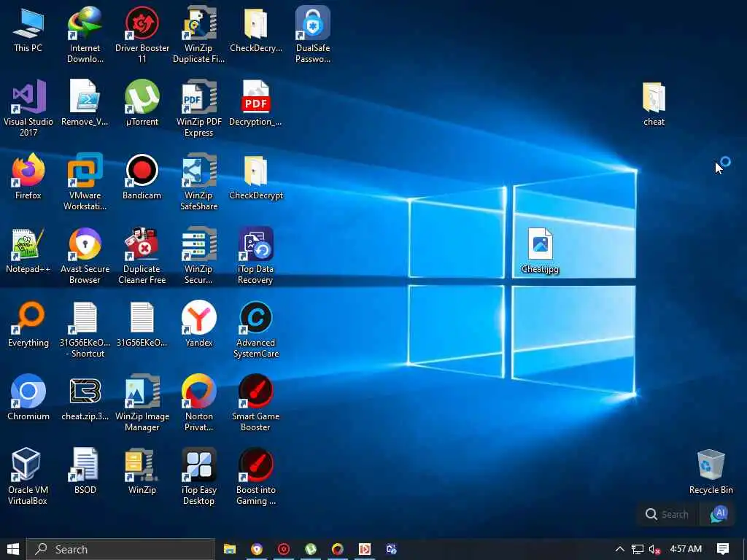Select the iTop Easy Desktop icon
This screenshot has width=747, height=560.
[x=198, y=464]
